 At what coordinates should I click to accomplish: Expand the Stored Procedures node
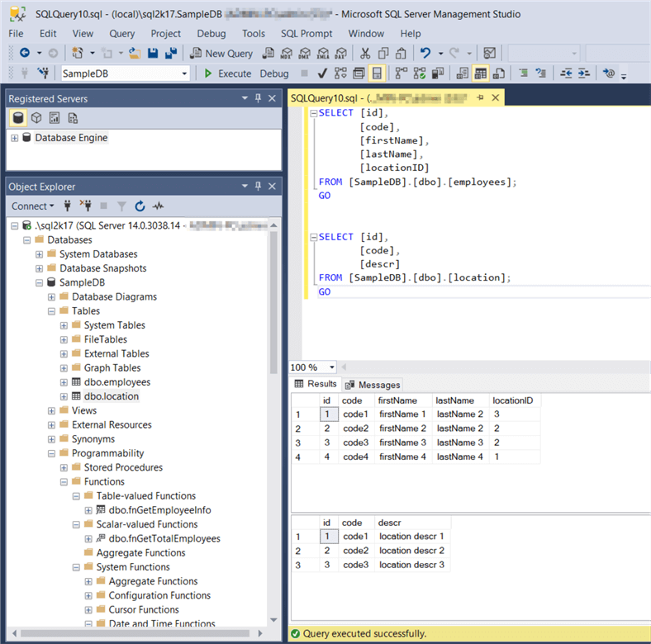(64, 468)
